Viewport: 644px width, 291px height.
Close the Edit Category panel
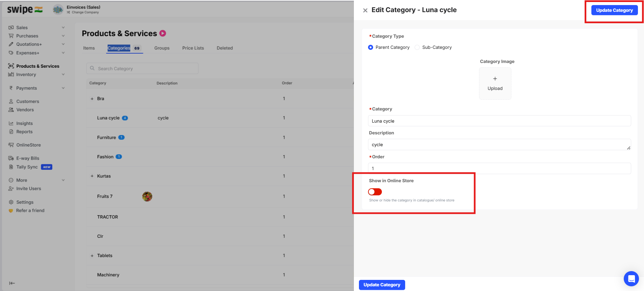point(365,10)
